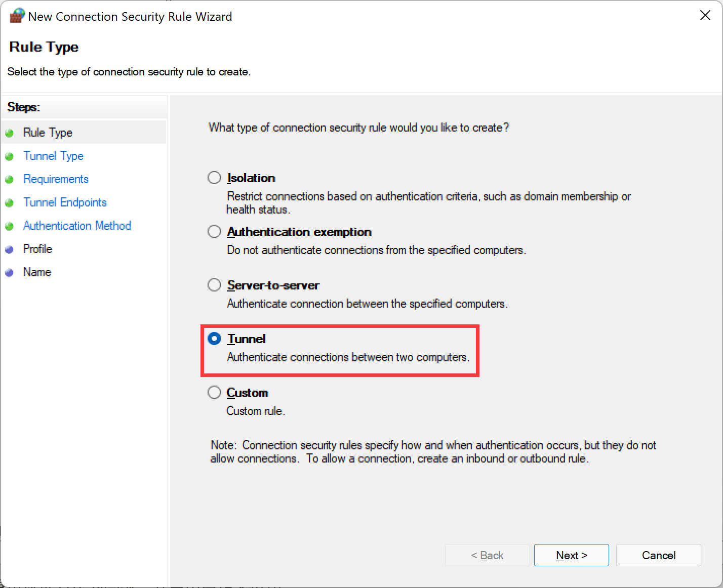Jump to the Requirements step
Screen dimensions: 723x588
56,179
